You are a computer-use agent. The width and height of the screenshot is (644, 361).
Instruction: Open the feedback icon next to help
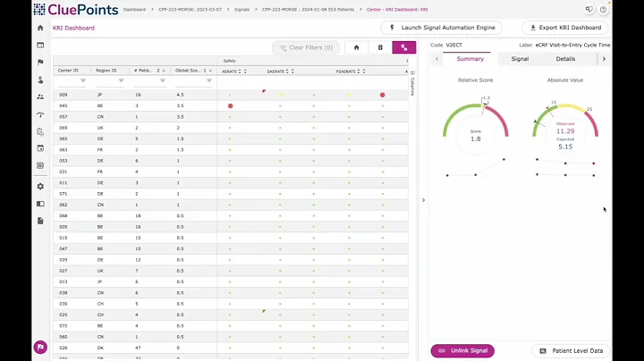tap(589, 9)
